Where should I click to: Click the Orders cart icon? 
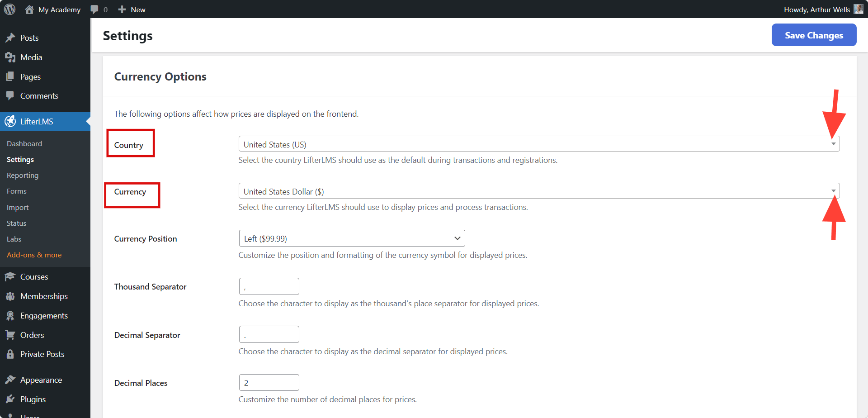tap(10, 335)
